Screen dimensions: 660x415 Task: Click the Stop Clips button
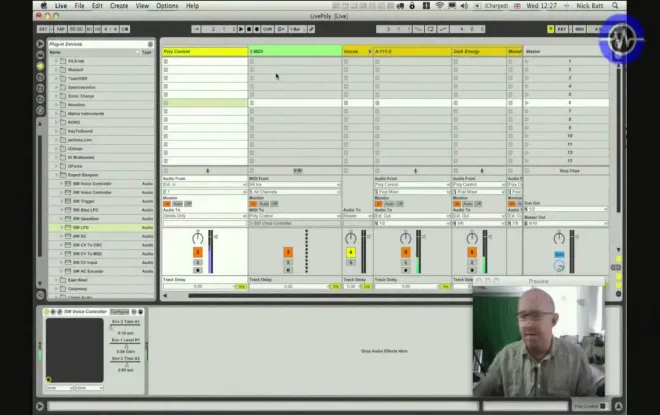point(570,171)
